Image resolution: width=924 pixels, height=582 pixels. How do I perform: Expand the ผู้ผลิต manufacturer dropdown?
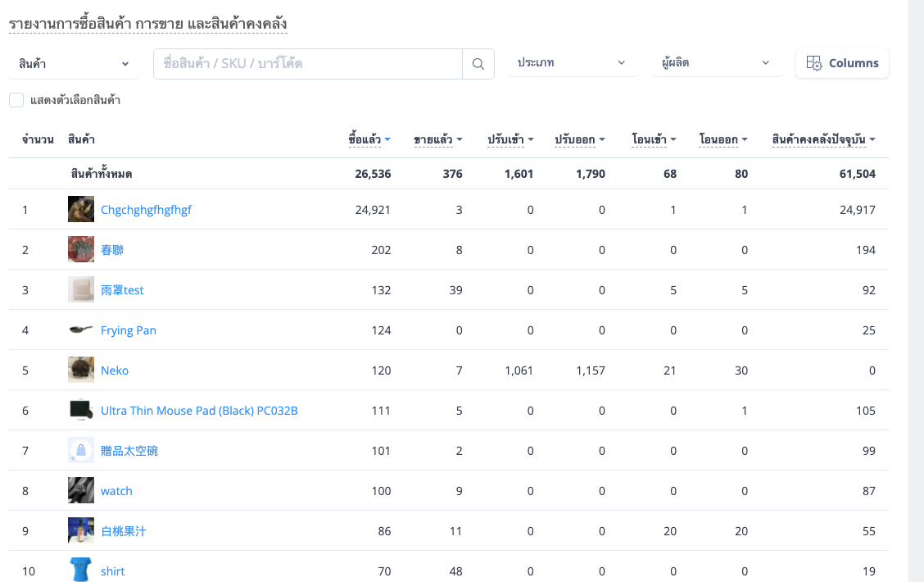[x=717, y=62]
